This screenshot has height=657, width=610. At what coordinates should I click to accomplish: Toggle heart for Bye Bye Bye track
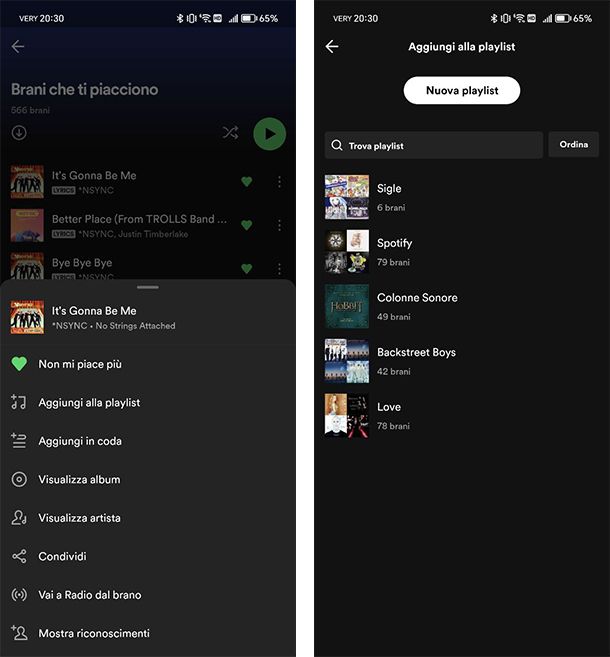point(247,268)
